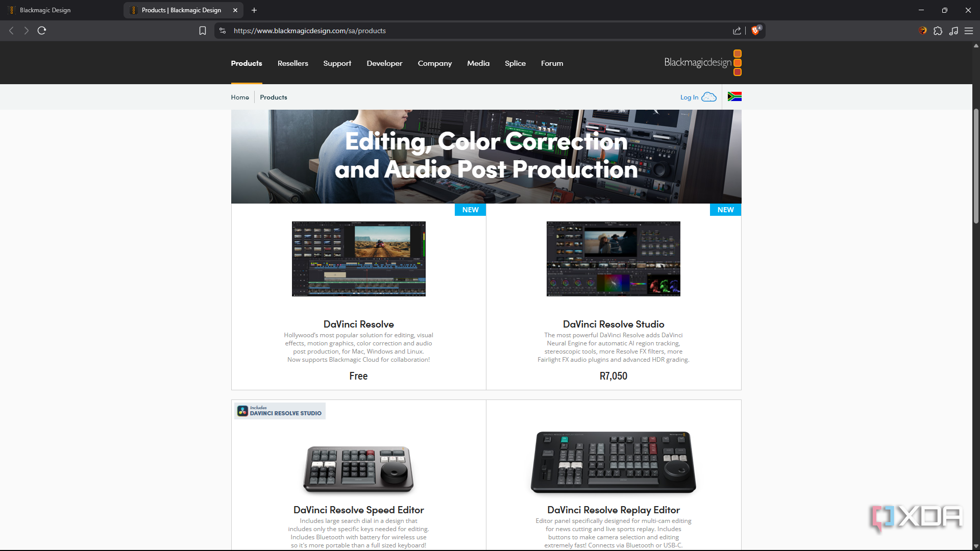
Task: Open the Resellers navigation item
Action: click(x=293, y=63)
